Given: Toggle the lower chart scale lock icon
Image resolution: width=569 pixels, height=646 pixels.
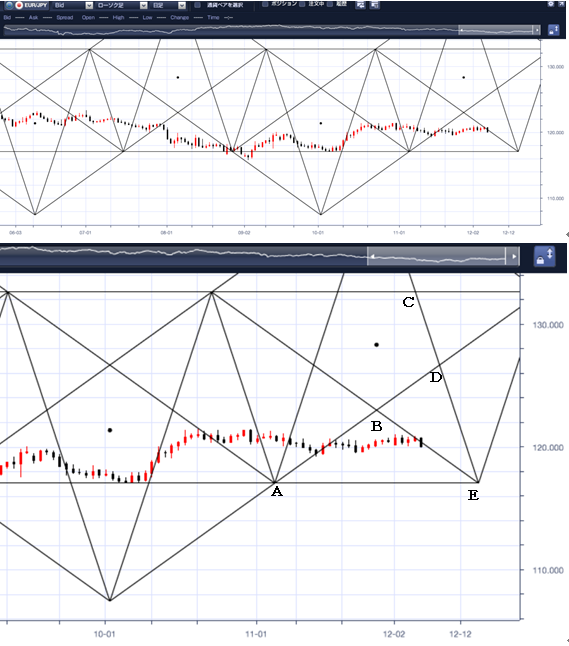Looking at the screenshot, I should 544,256.
